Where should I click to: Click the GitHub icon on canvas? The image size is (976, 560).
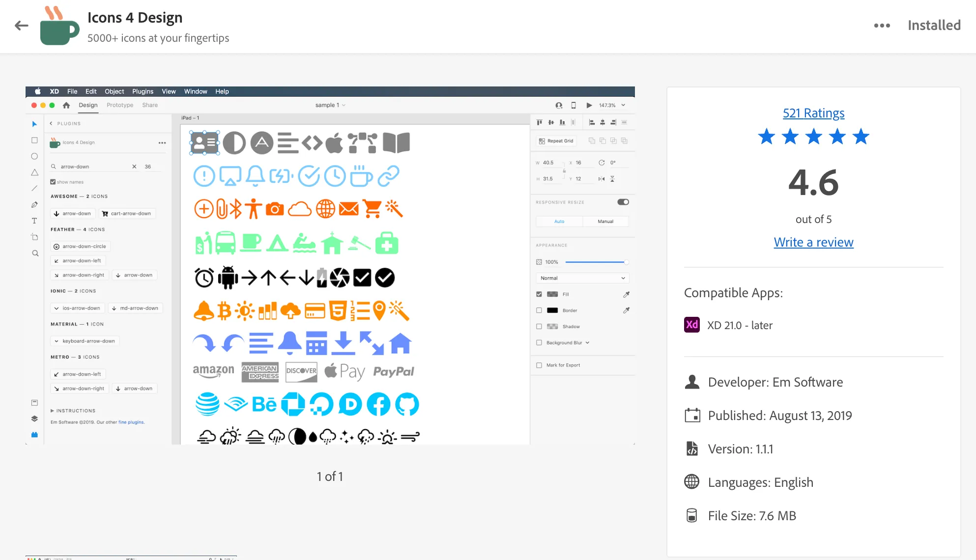click(407, 404)
